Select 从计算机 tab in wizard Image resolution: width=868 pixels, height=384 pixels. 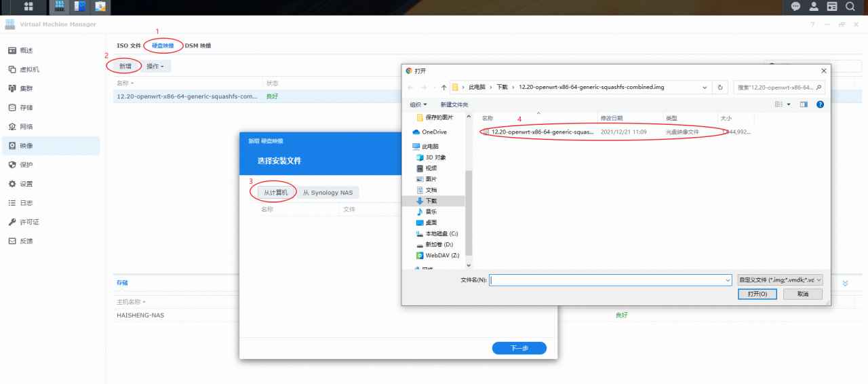click(x=276, y=193)
